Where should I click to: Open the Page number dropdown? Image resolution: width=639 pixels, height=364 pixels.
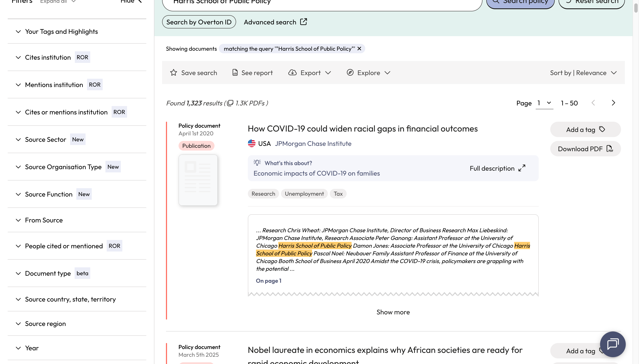pyautogui.click(x=544, y=103)
